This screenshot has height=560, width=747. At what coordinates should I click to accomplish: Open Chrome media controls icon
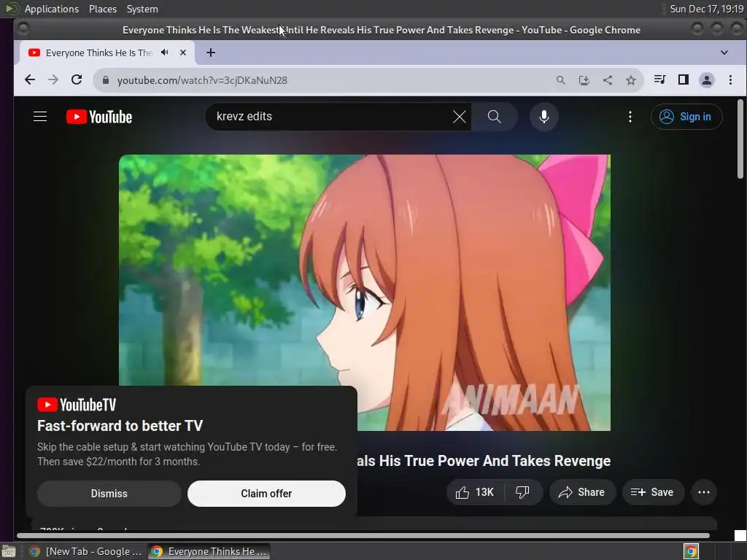659,79
